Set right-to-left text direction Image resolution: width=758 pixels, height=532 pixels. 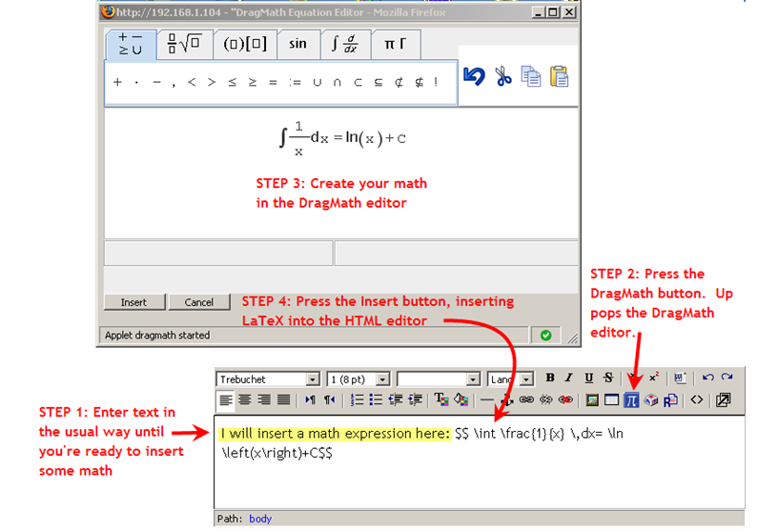330,400
